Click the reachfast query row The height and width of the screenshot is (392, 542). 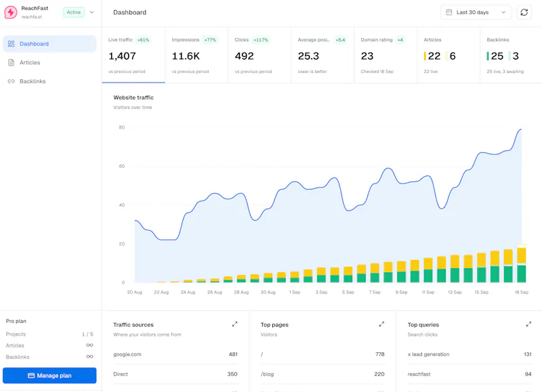click(470, 374)
